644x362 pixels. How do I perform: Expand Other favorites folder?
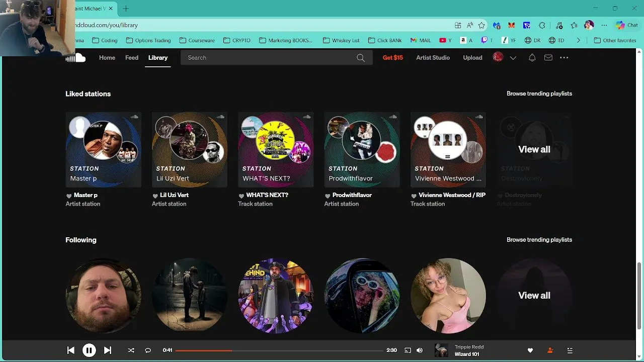click(615, 40)
